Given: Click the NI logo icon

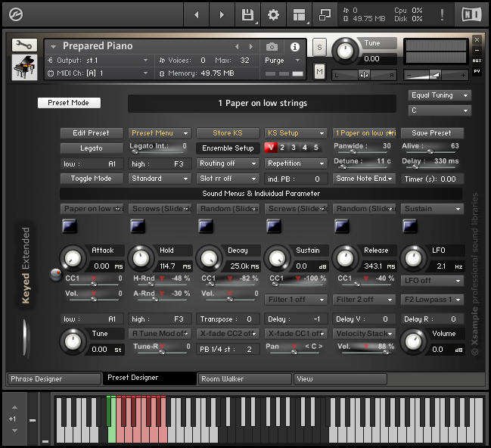Looking at the screenshot, I should click(x=471, y=14).
